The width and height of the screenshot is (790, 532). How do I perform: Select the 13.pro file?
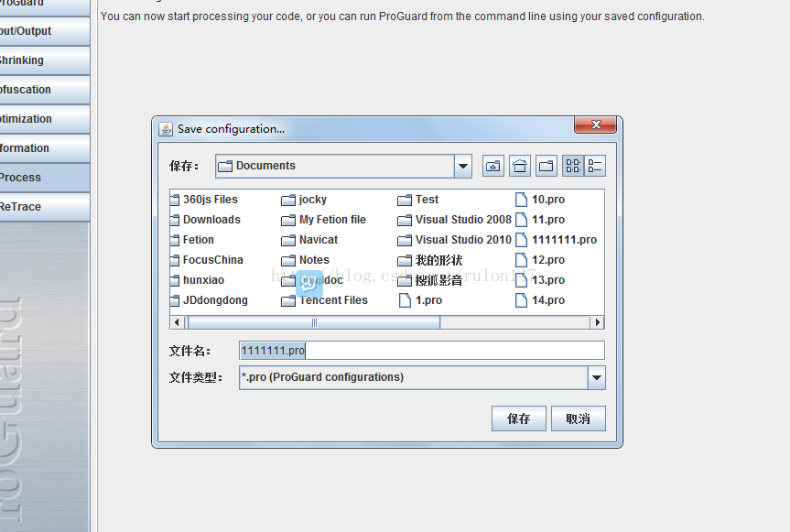pos(540,280)
